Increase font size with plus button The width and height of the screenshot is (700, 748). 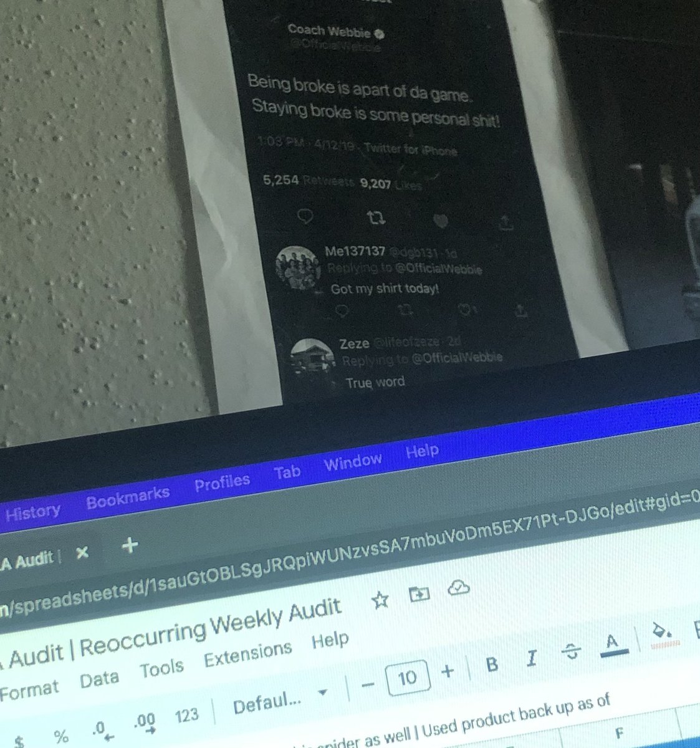coord(448,671)
